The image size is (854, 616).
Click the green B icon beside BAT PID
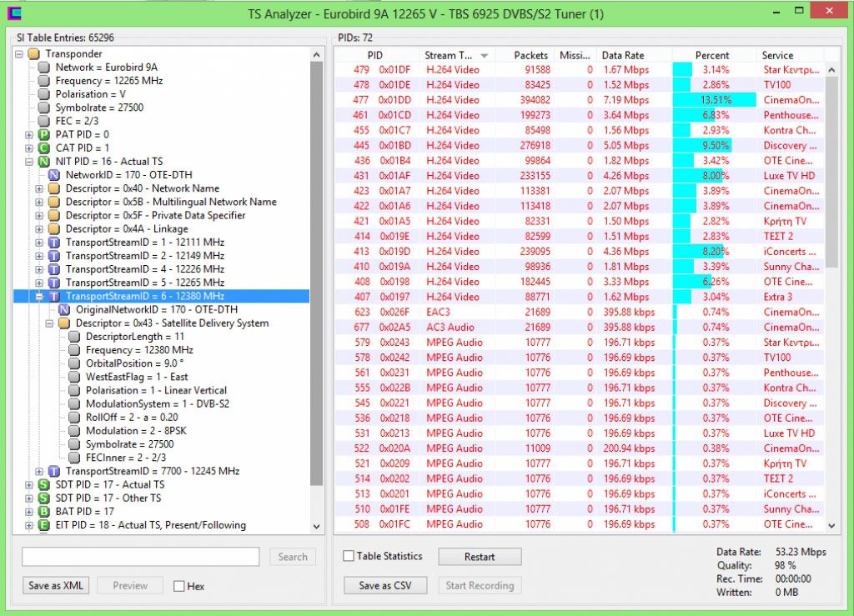(43, 512)
